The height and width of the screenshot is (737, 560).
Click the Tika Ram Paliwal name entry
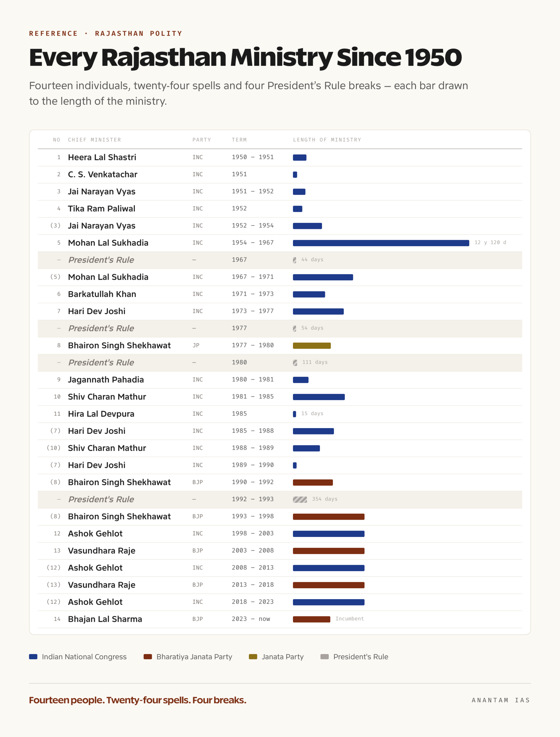(102, 208)
